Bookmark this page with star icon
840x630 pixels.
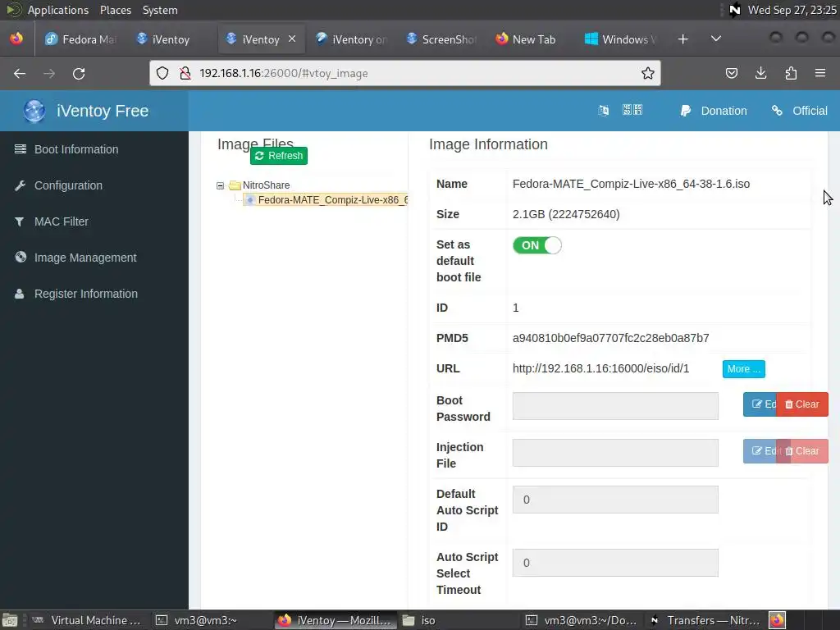648,73
